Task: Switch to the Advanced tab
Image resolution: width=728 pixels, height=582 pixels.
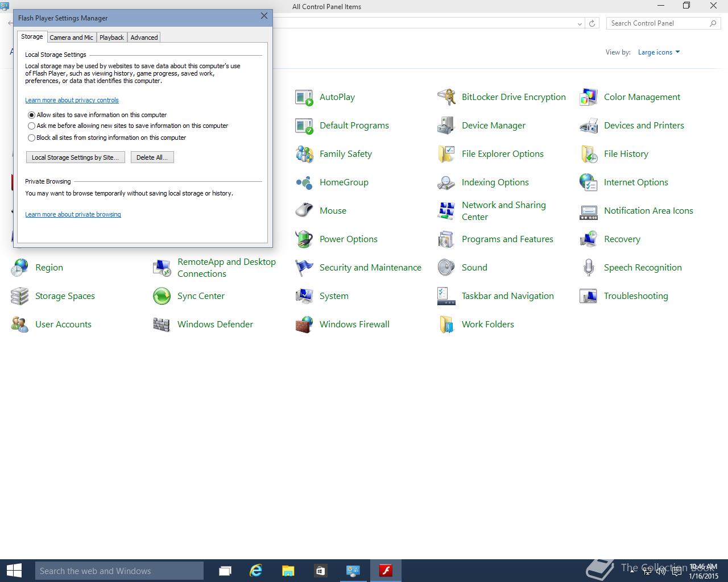Action: pos(144,38)
